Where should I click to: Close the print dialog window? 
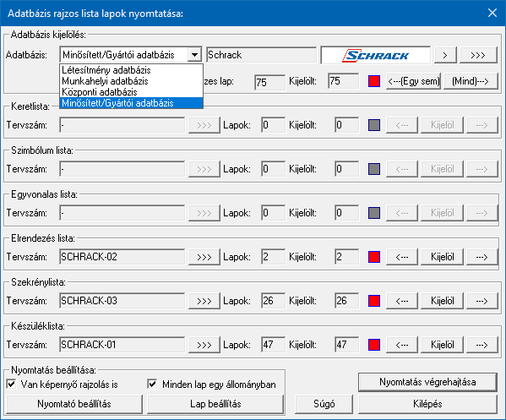point(492,13)
